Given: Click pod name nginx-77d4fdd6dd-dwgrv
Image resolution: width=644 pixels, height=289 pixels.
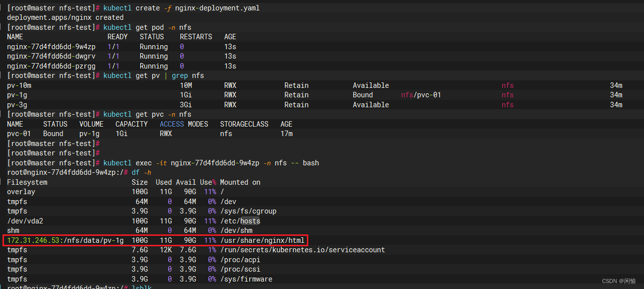Looking at the screenshot, I should click(x=51, y=56).
